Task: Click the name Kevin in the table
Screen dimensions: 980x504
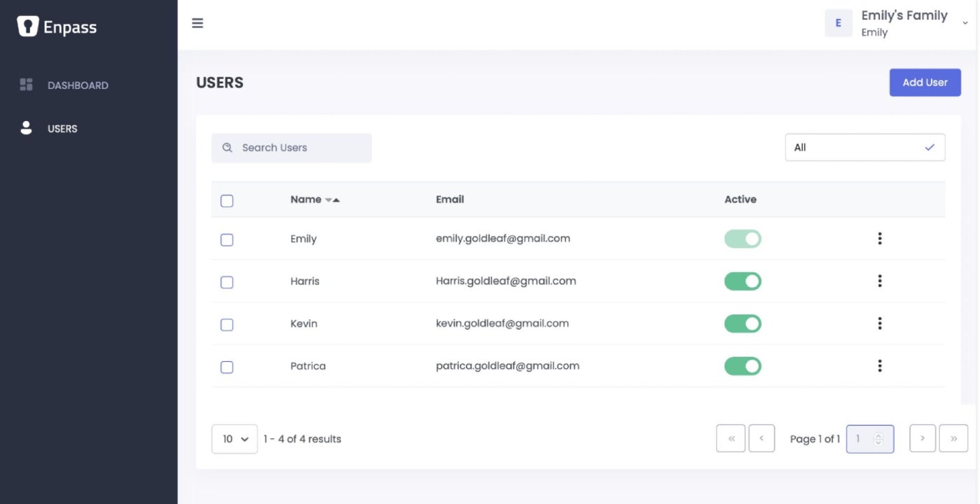Action: pyautogui.click(x=304, y=323)
